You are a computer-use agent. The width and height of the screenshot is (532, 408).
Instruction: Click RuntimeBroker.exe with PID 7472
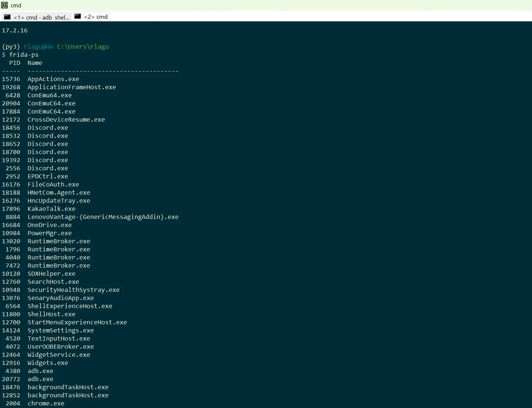pos(59,265)
